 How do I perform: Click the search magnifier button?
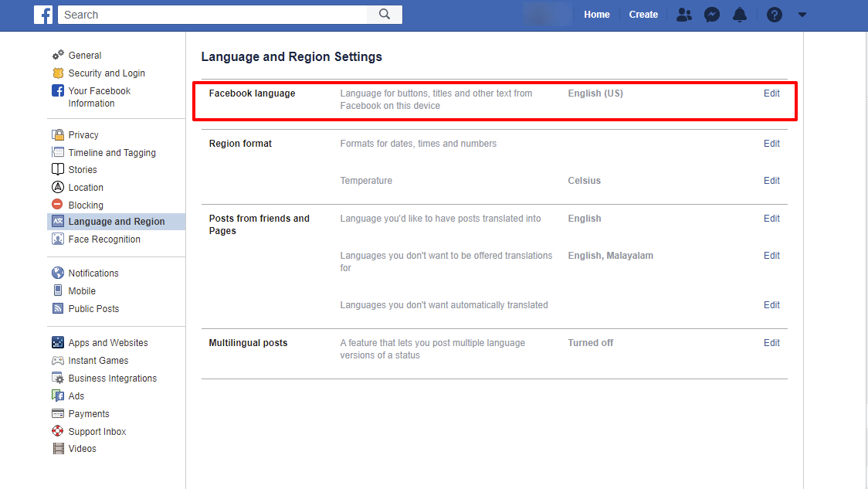[x=384, y=15]
